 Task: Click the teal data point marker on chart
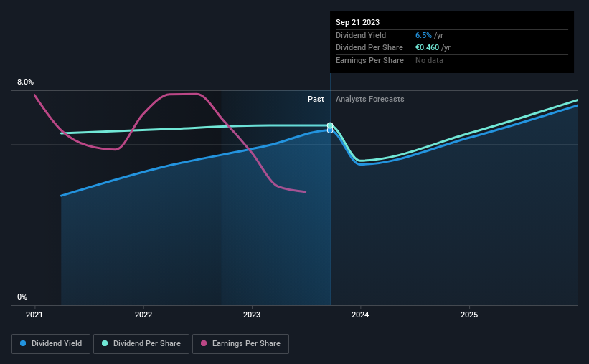pos(330,125)
